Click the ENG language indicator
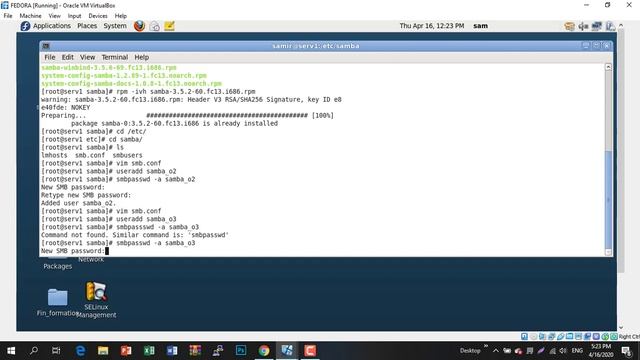 coord(577,351)
